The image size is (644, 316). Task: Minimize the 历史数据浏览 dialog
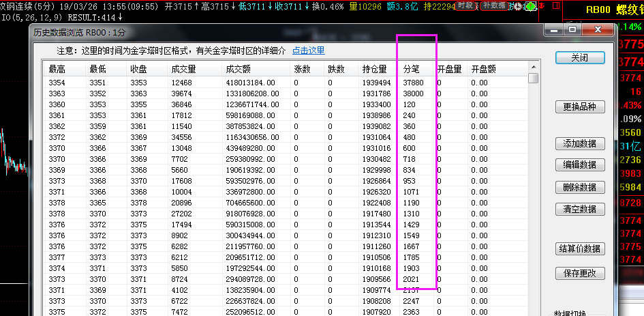[x=553, y=29]
